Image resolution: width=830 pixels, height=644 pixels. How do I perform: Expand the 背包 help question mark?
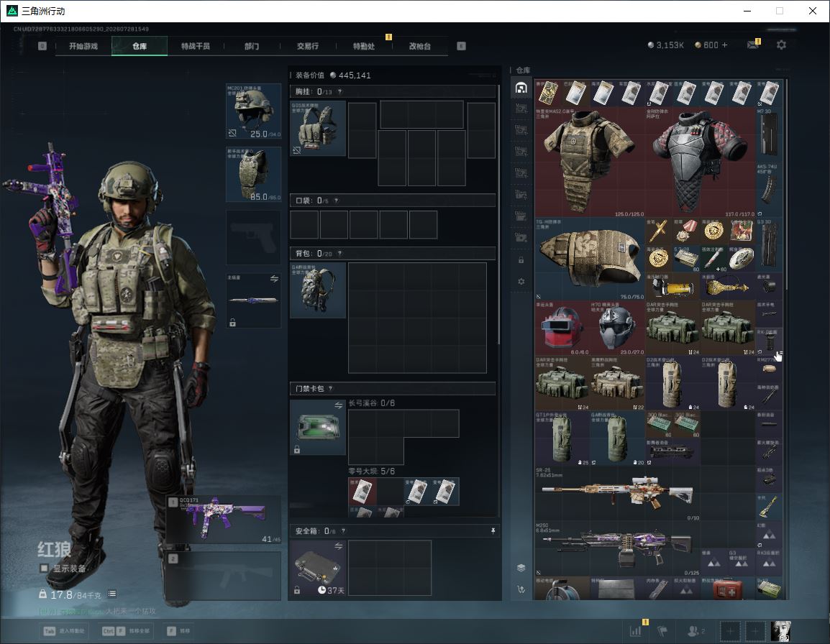point(339,254)
